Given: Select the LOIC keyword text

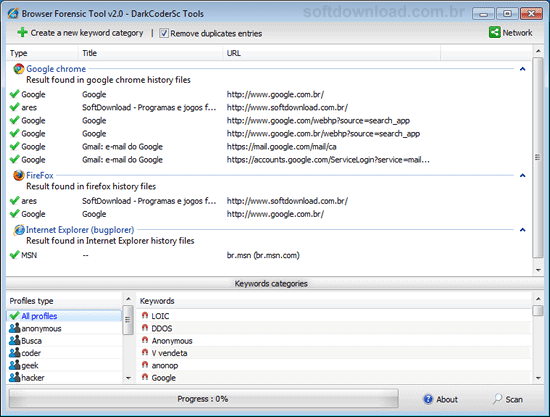Looking at the screenshot, I should (160, 316).
